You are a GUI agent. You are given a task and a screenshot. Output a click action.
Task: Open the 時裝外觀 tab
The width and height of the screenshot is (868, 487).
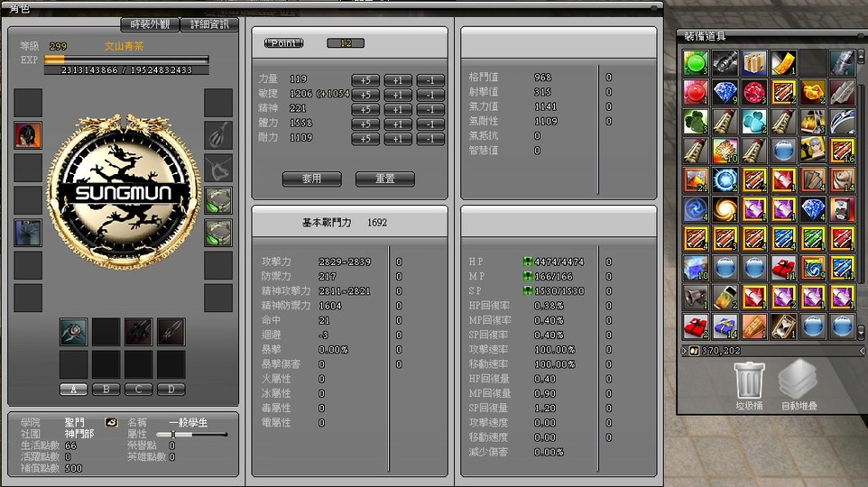(150, 24)
